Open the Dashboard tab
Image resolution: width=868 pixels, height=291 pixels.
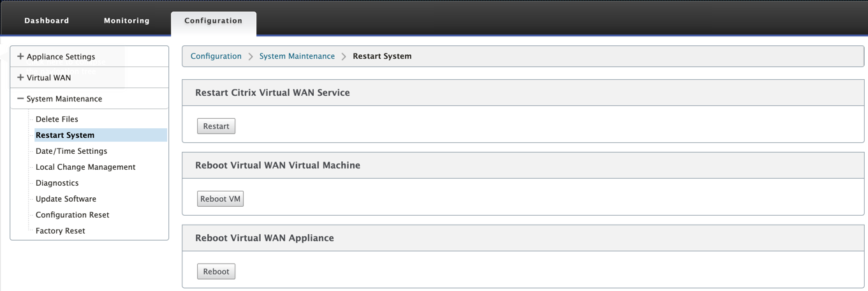[x=47, y=20]
